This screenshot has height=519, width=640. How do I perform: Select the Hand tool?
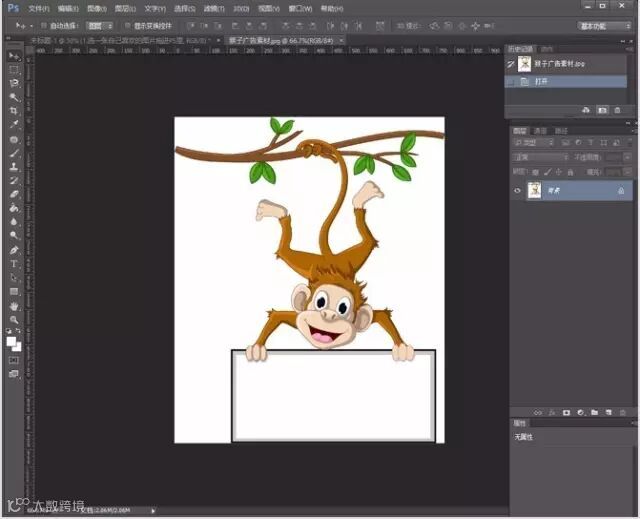pyautogui.click(x=14, y=306)
